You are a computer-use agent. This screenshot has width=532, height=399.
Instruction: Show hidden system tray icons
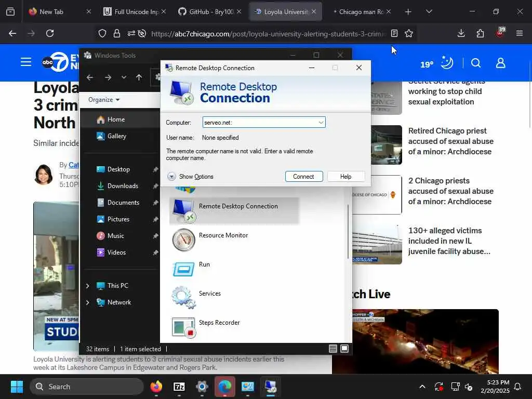pyautogui.click(x=422, y=387)
